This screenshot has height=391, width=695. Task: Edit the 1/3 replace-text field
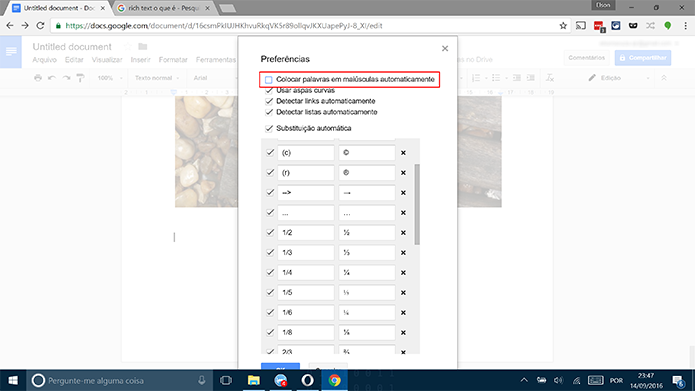tap(306, 252)
